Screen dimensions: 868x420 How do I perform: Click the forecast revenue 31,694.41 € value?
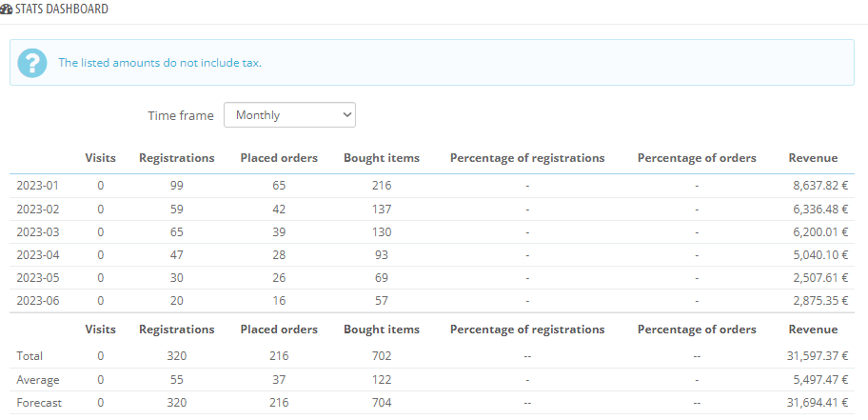[812, 403]
